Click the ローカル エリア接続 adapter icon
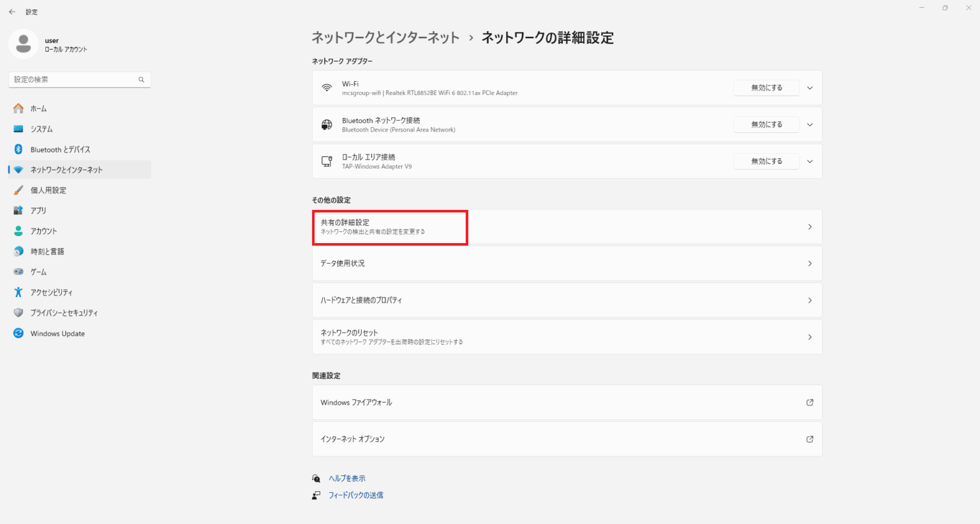The image size is (980, 524). pos(327,161)
